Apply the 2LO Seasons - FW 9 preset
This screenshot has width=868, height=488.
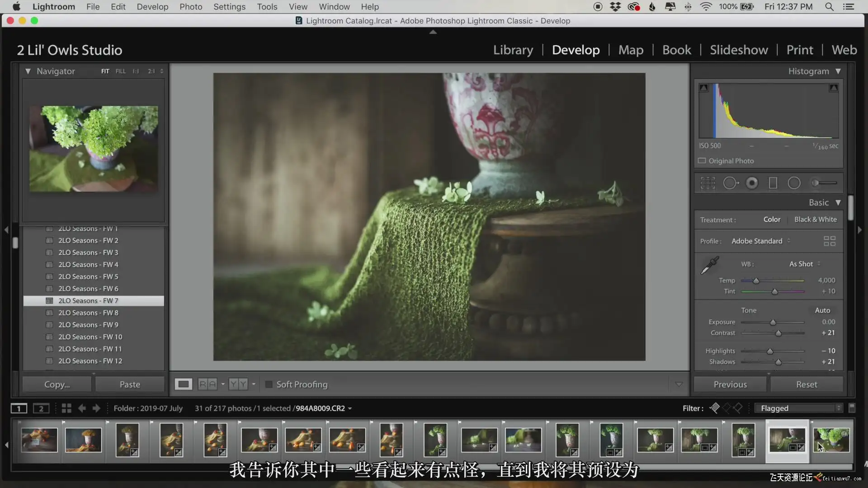tap(88, 325)
